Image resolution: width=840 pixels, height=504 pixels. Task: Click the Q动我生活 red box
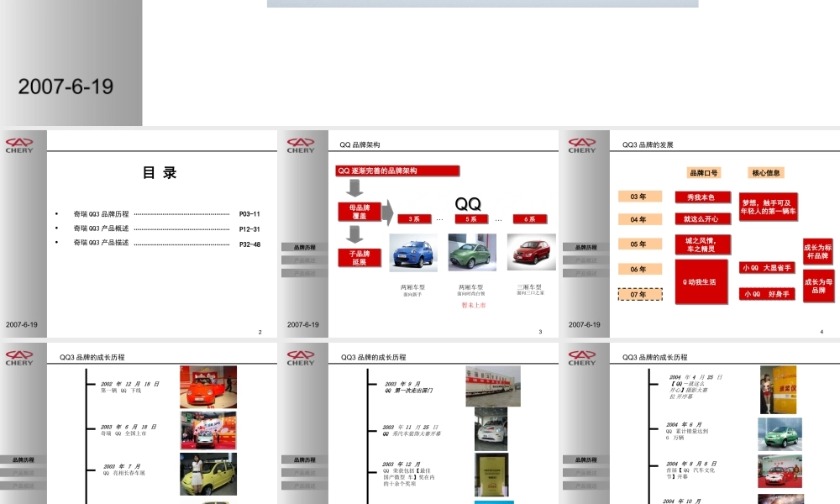pos(701,281)
